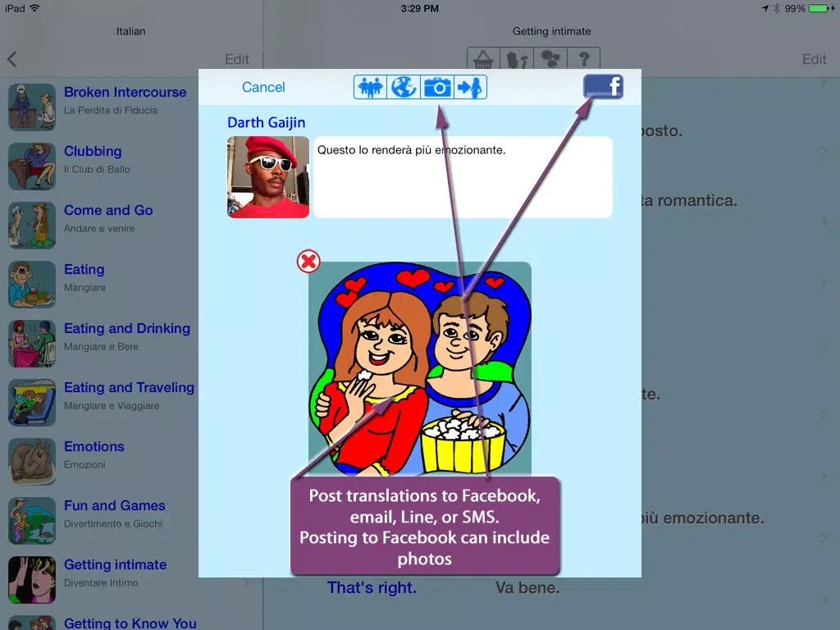Tap the Broken Intercourse skeleton thumbnail
Viewport: 840px width, 630px height.
32,107
